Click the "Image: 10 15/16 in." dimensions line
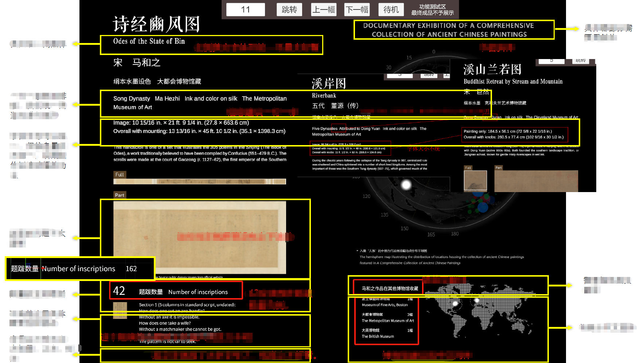Screen dimensions: 644x363 pyautogui.click(x=181, y=123)
